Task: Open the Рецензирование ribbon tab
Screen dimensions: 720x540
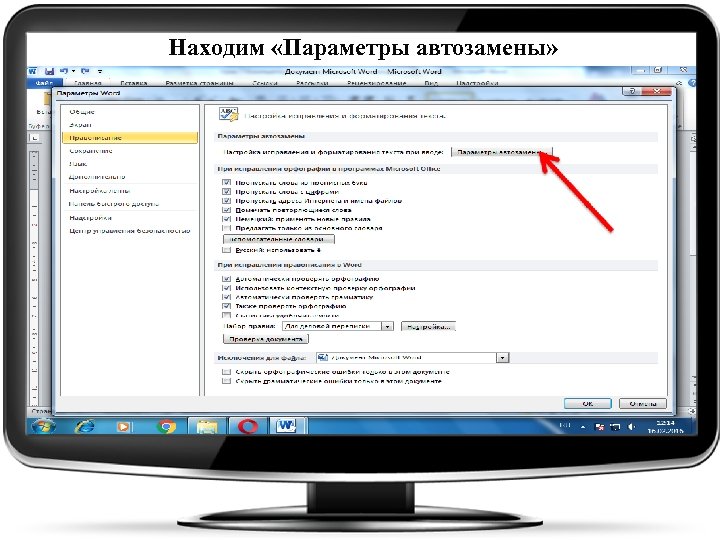Action: click(377, 83)
